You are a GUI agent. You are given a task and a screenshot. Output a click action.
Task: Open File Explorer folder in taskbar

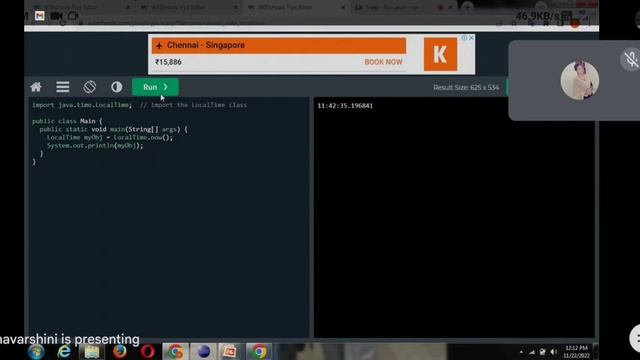92,352
